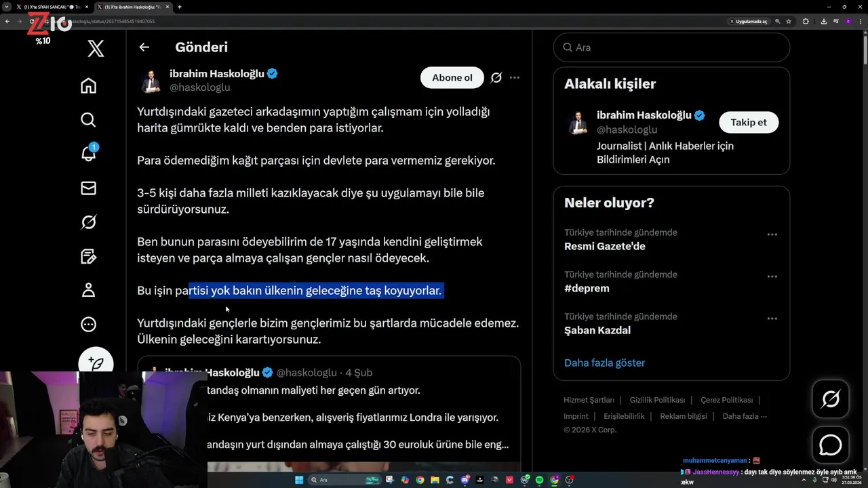Go back with the Gönderi arrow

pyautogui.click(x=144, y=47)
